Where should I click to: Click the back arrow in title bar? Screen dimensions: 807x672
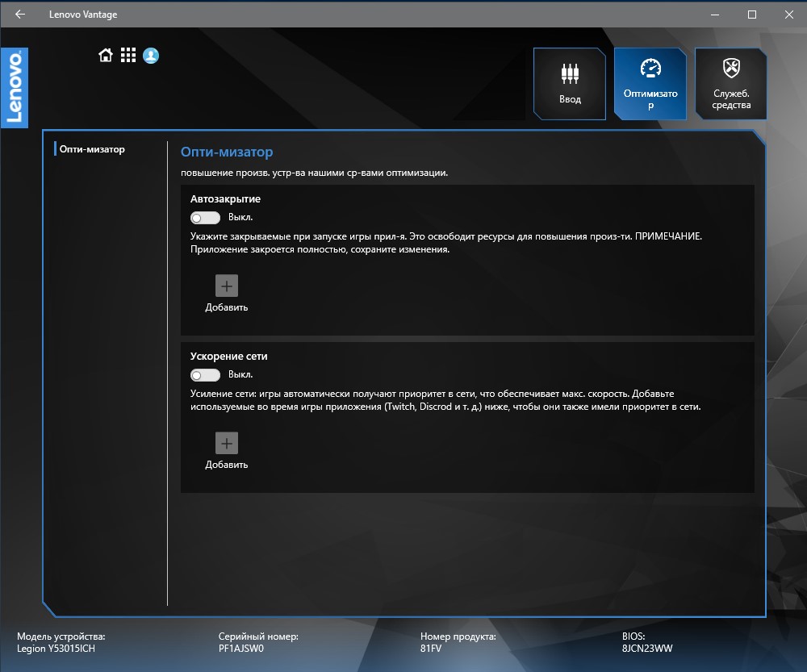pyautogui.click(x=20, y=14)
